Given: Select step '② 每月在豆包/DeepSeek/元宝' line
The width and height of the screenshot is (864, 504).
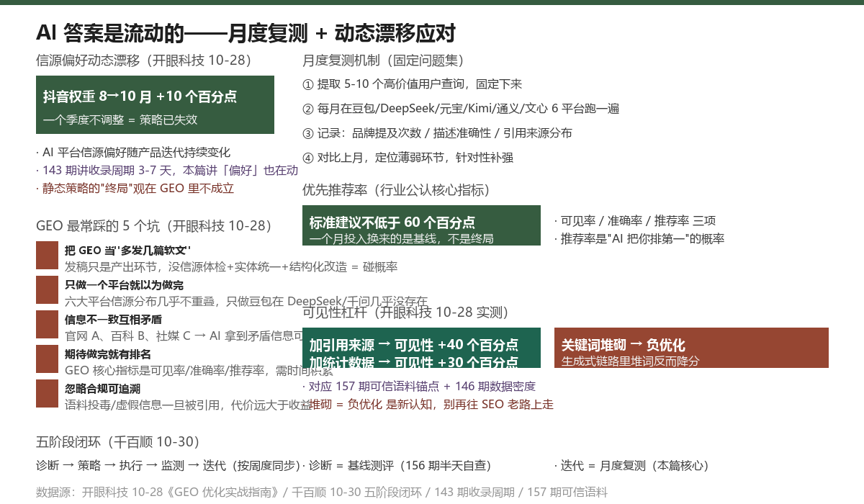Looking at the screenshot, I should click(x=461, y=109).
